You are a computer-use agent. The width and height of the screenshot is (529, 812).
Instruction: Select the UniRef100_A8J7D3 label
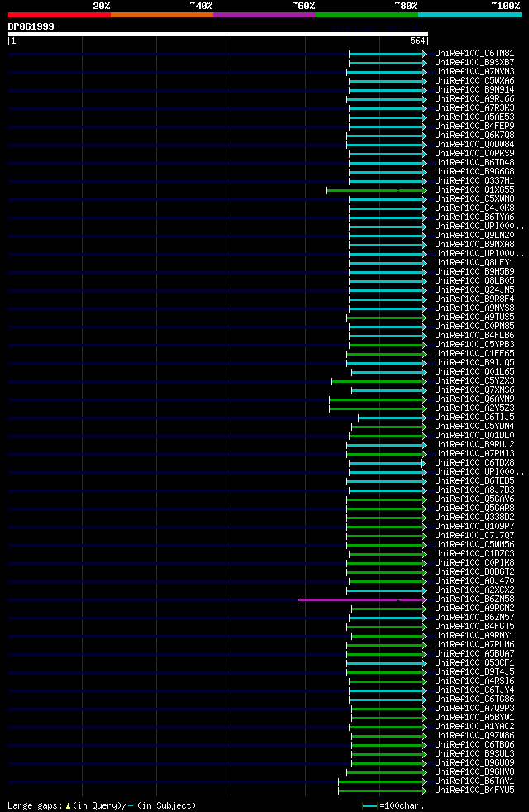click(474, 490)
